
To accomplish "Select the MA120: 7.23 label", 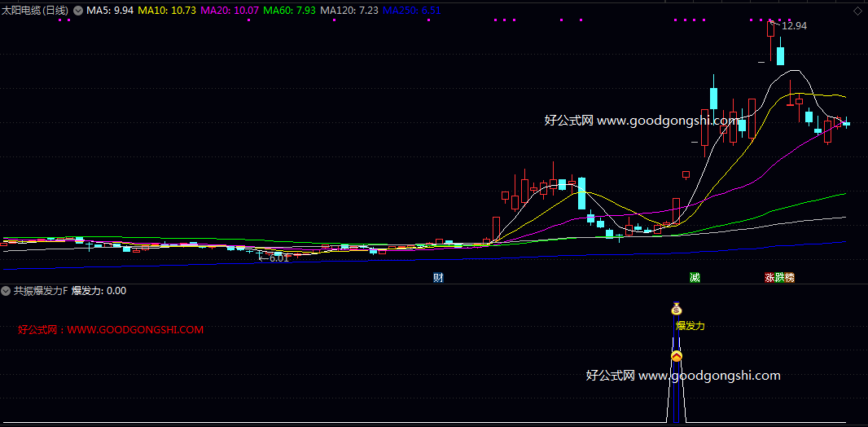I will [x=349, y=10].
